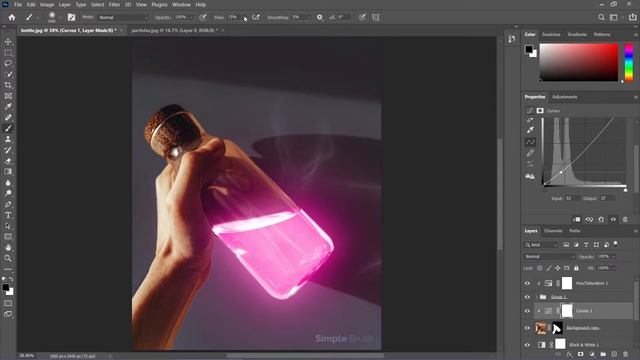Click the foreground color swatch in Color panel
Image resolution: width=640 pixels, height=360 pixels.
coord(529,49)
